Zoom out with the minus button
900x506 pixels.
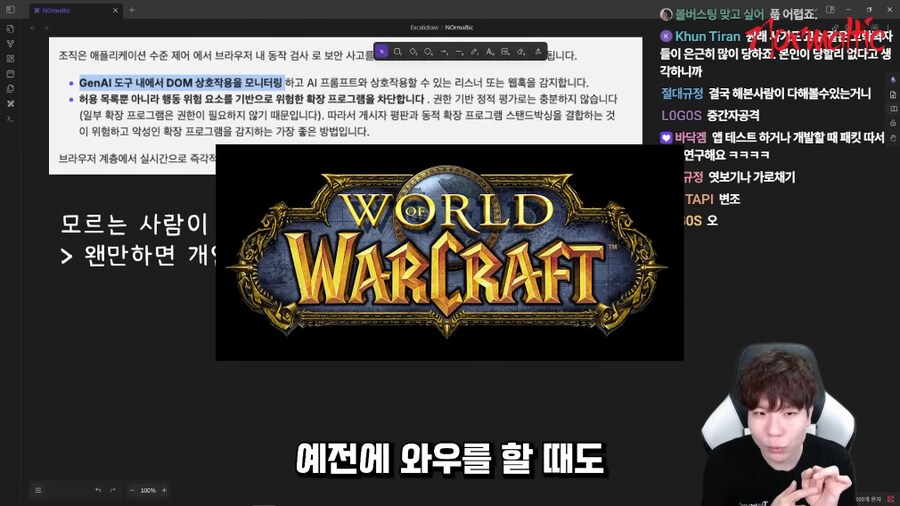coord(132,491)
